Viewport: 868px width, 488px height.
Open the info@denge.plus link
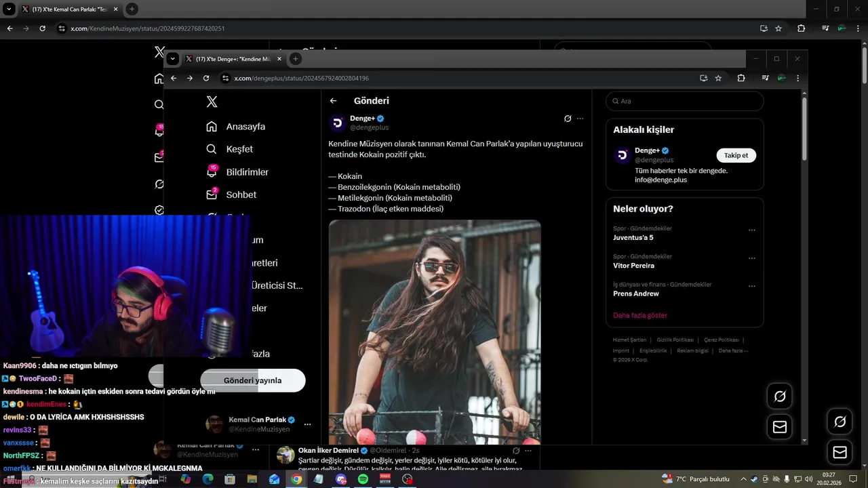click(660, 180)
